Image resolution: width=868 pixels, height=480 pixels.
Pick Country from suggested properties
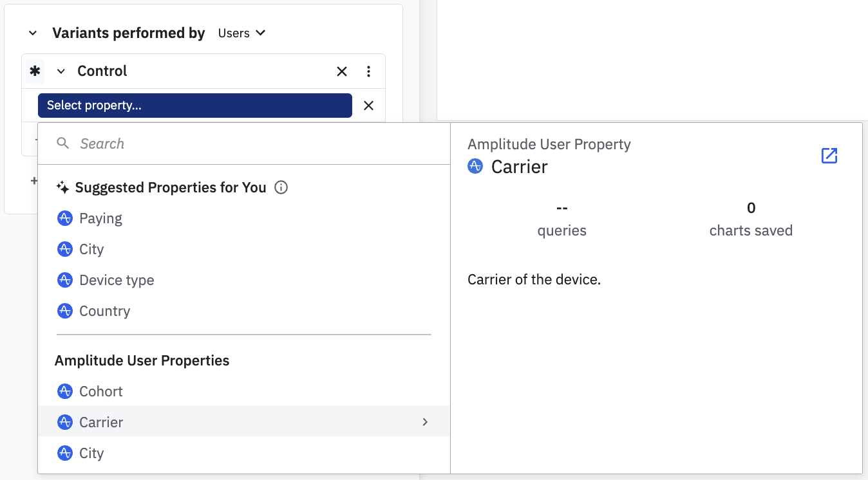click(104, 311)
